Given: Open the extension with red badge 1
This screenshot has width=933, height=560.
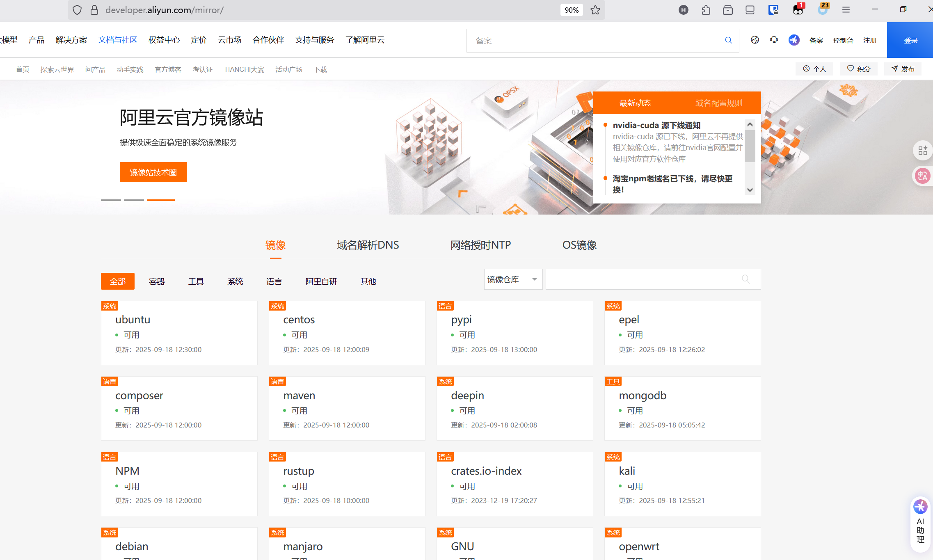Looking at the screenshot, I should pyautogui.click(x=798, y=9).
